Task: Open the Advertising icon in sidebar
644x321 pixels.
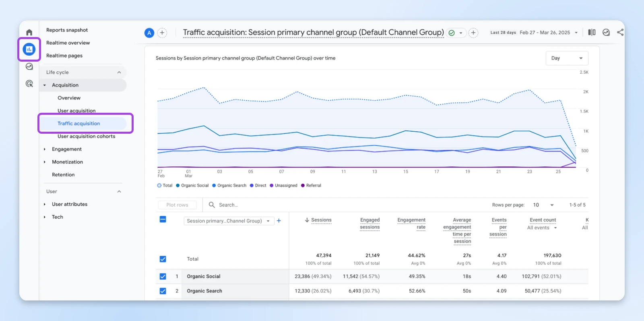Action: click(29, 83)
